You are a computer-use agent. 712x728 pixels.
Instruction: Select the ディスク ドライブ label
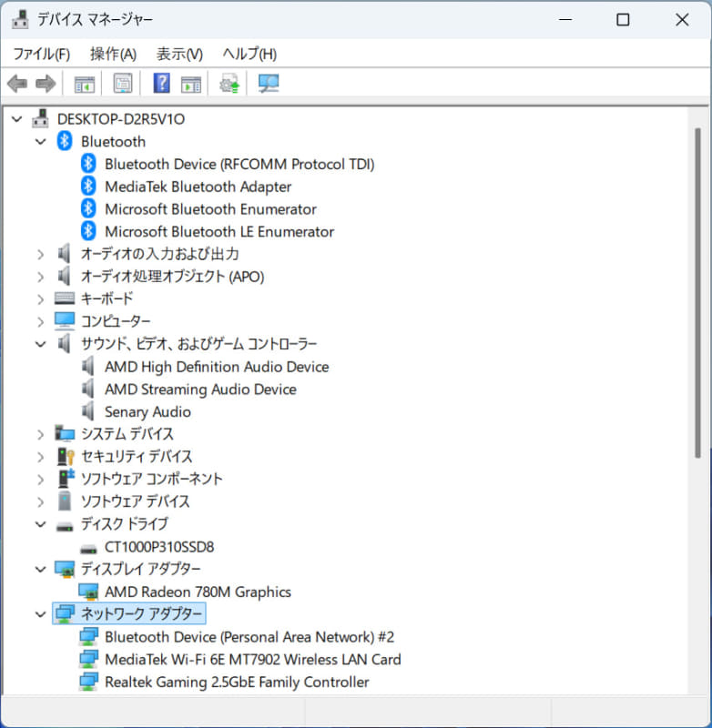(x=124, y=524)
